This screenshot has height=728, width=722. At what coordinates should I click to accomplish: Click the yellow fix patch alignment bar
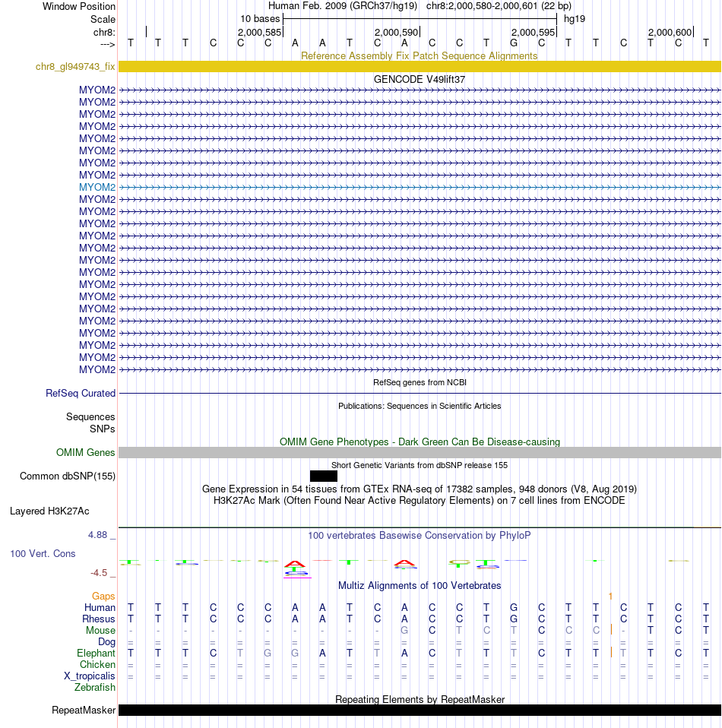420,66
